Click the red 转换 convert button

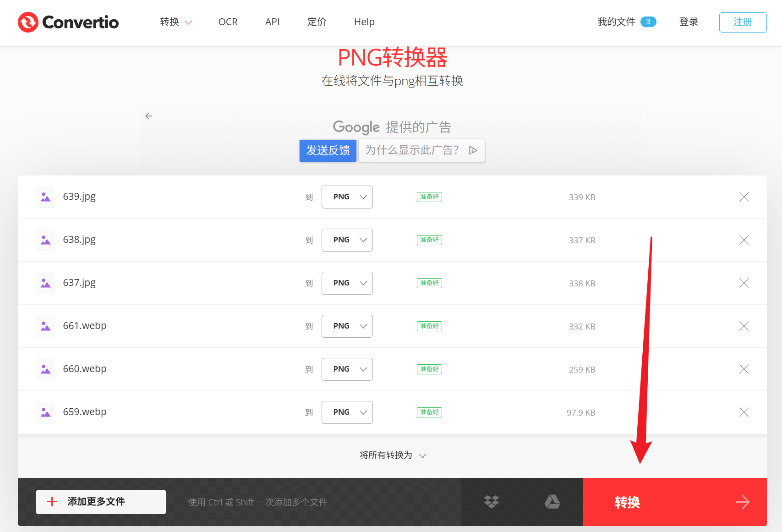[628, 502]
